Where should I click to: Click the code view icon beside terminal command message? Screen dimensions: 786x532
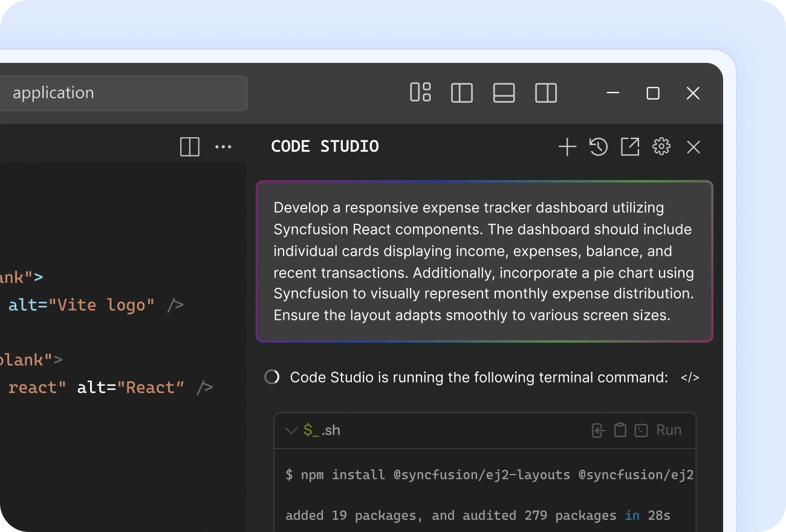[690, 378]
